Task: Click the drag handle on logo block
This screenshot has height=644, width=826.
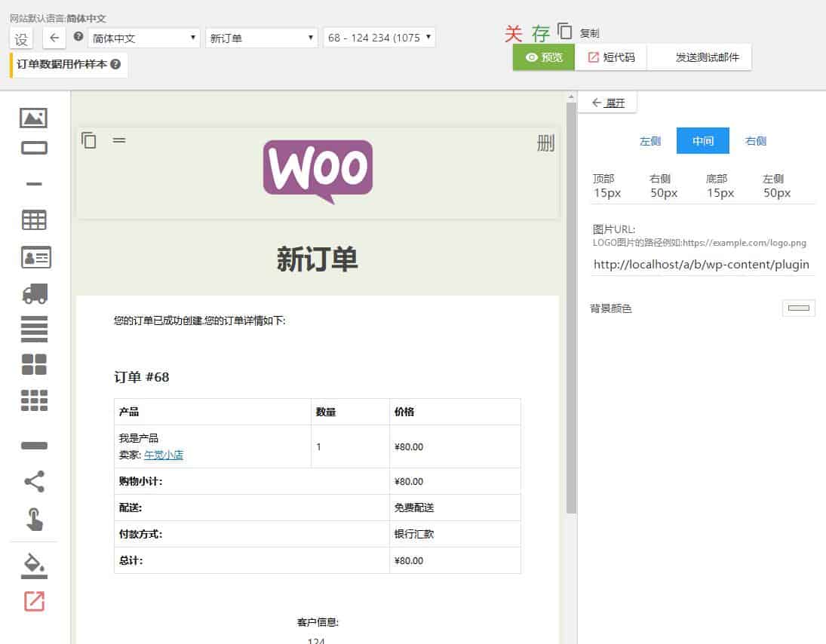Action: [x=119, y=140]
